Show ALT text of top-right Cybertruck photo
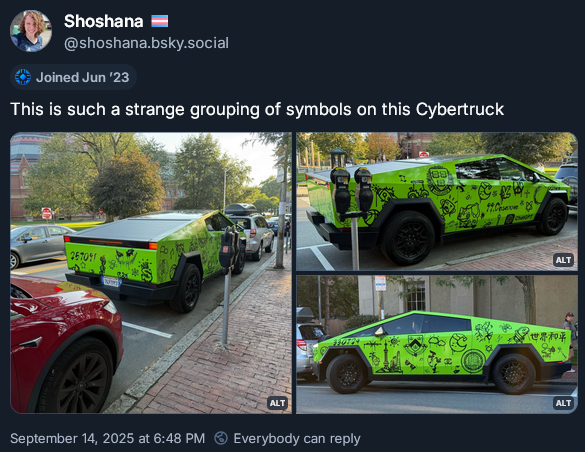585x452 pixels. pos(563,260)
